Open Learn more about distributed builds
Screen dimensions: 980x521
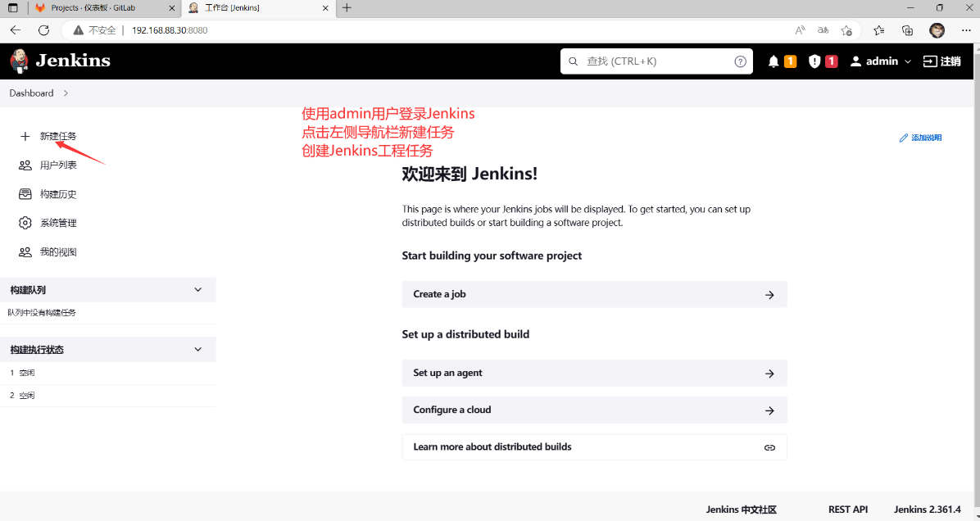(x=594, y=447)
